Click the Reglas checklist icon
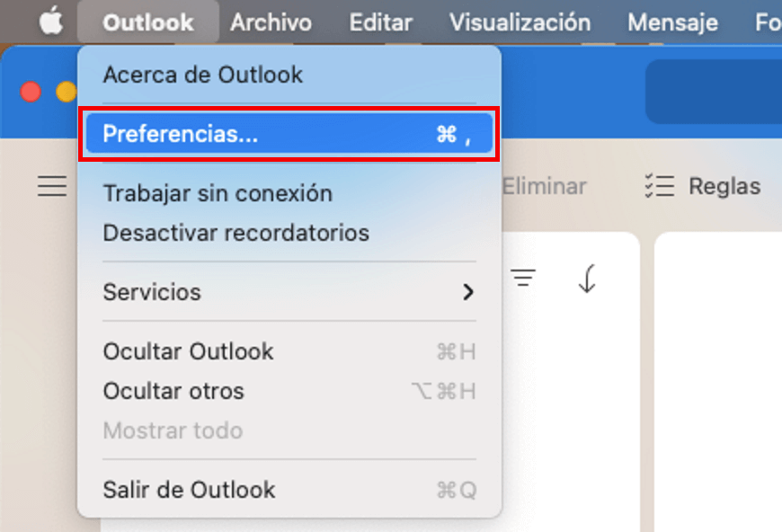782x532 pixels. point(660,186)
